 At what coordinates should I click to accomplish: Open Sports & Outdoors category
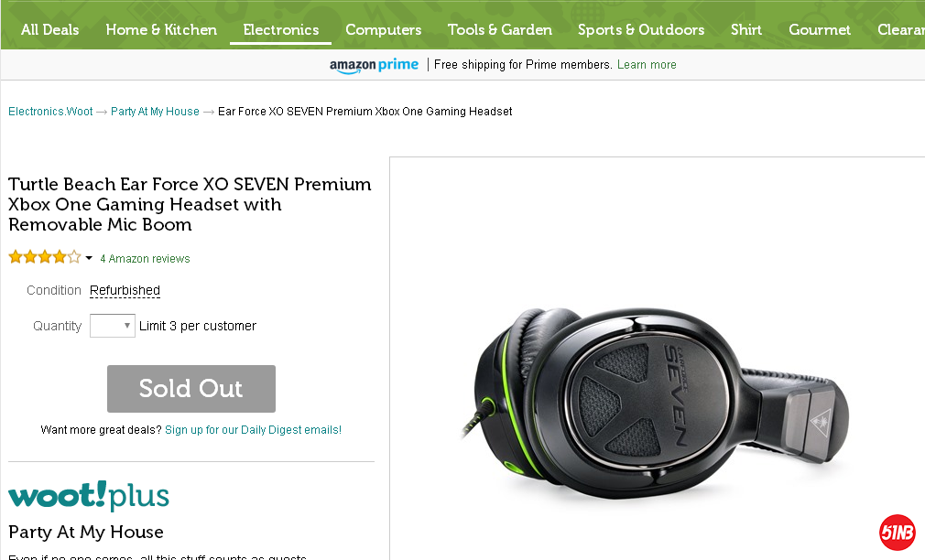pyautogui.click(x=641, y=29)
